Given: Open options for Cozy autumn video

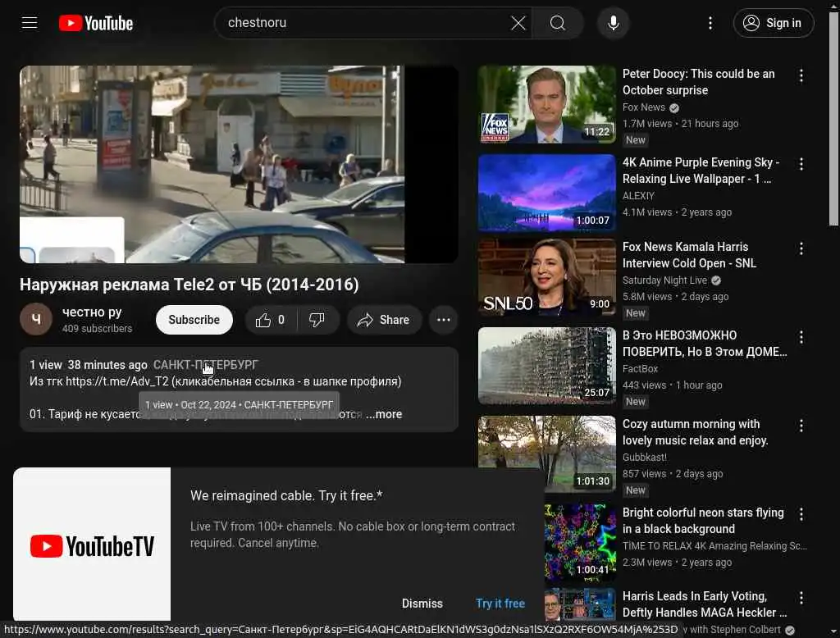Looking at the screenshot, I should (801, 426).
